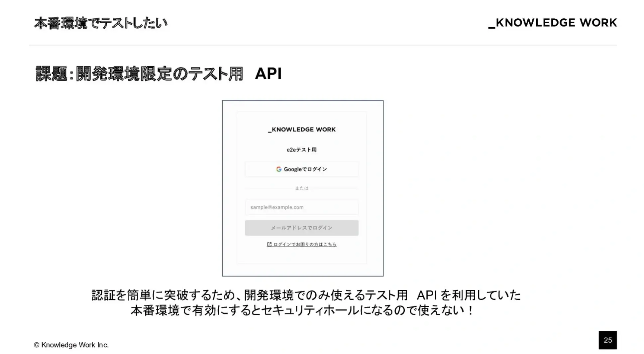Image resolution: width=644 pixels, height=354 pixels.
Task: Click the メールアドレスでログイン button
Action: [302, 228]
